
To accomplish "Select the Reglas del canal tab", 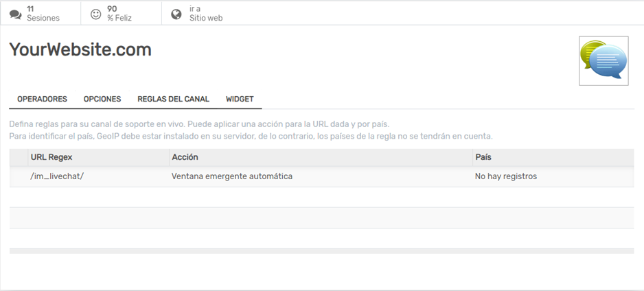I will [173, 99].
